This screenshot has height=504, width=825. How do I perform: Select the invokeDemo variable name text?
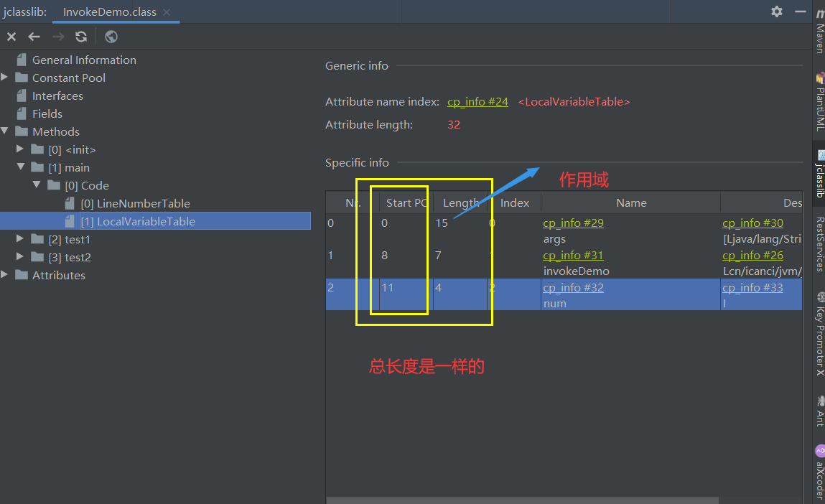pyautogui.click(x=576, y=271)
